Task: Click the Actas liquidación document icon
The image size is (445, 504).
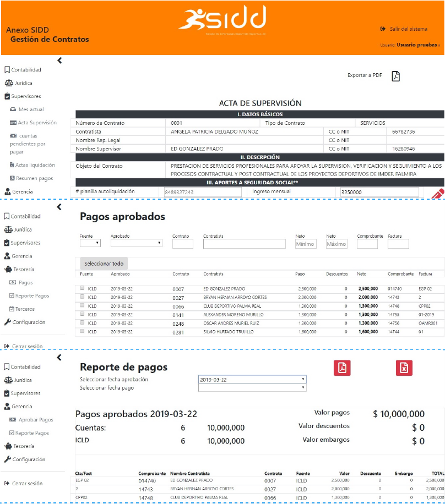Action: click(12, 165)
